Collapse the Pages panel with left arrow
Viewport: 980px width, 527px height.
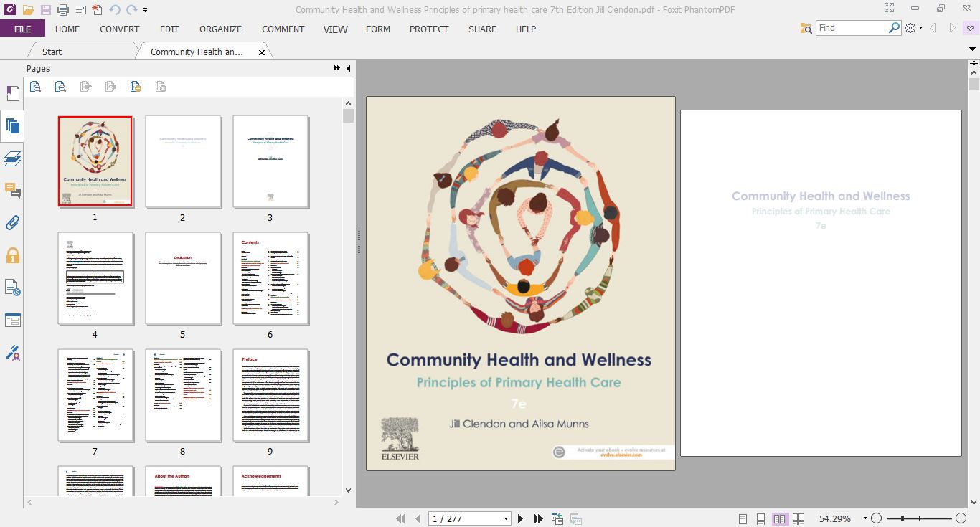tap(348, 68)
